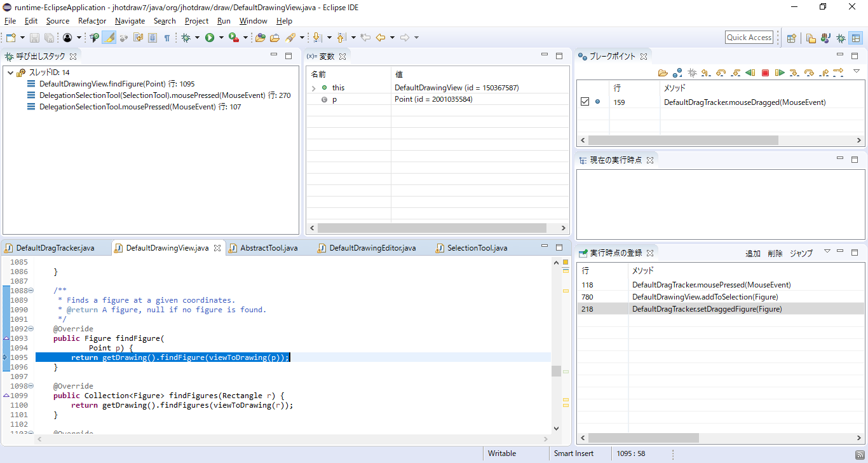Switch to the Debug perspective icon
Viewport: 868px width, 463px height.
click(841, 38)
